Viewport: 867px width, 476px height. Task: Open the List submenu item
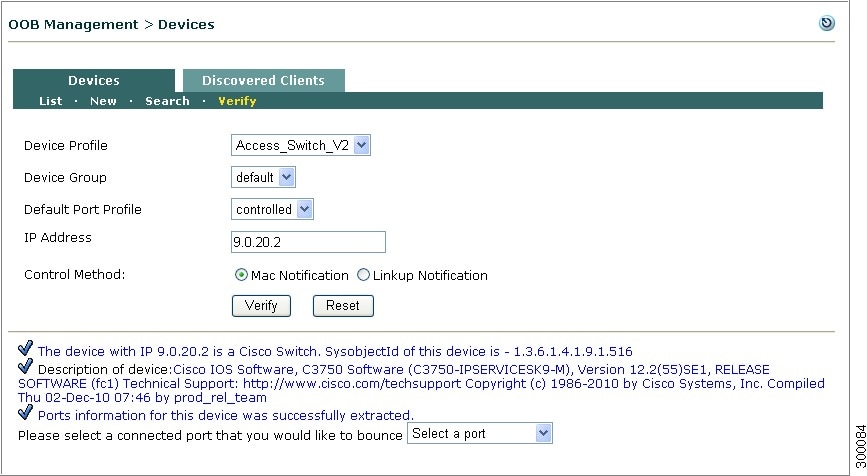(x=50, y=101)
